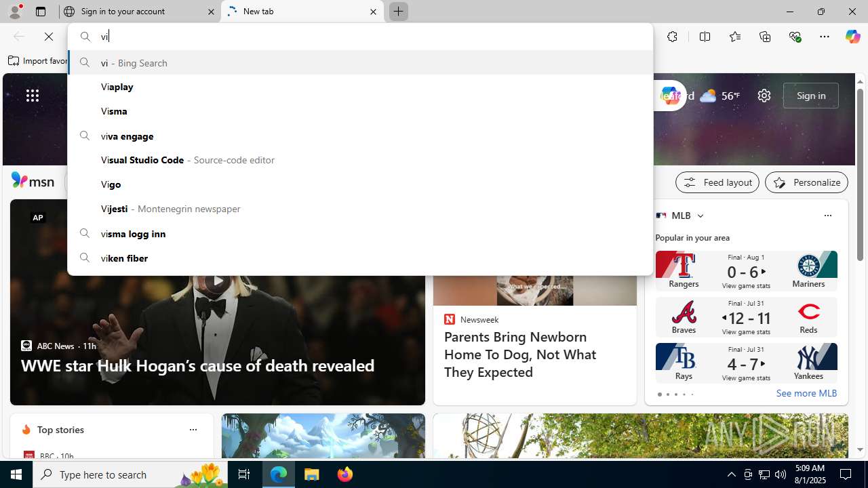
Task: Open Rays vs Yankees game stats
Action: coord(746,363)
